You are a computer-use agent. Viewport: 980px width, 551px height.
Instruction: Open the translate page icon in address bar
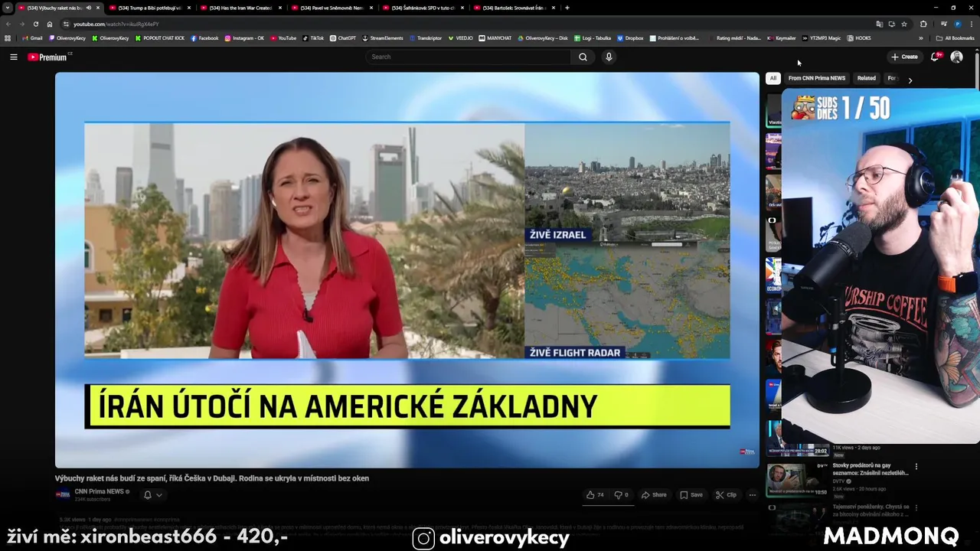879,24
